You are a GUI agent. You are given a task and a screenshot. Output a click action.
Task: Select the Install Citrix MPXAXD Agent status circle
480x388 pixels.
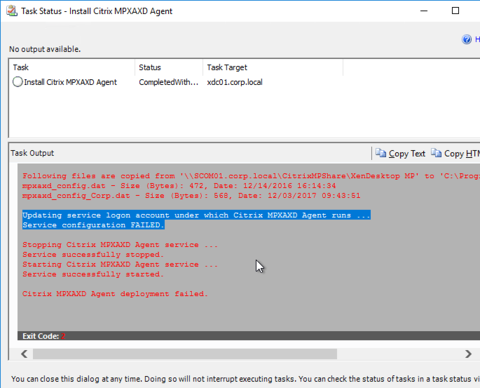pos(17,82)
